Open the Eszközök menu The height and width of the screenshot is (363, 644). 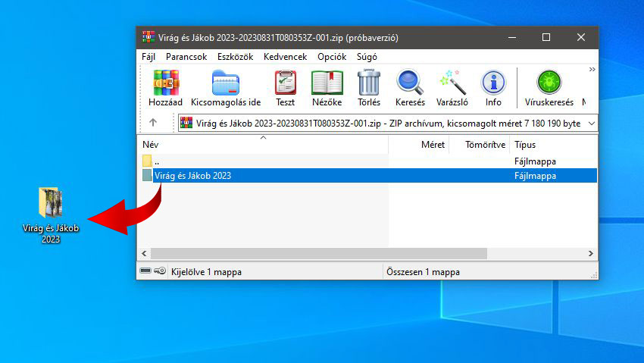pyautogui.click(x=235, y=57)
